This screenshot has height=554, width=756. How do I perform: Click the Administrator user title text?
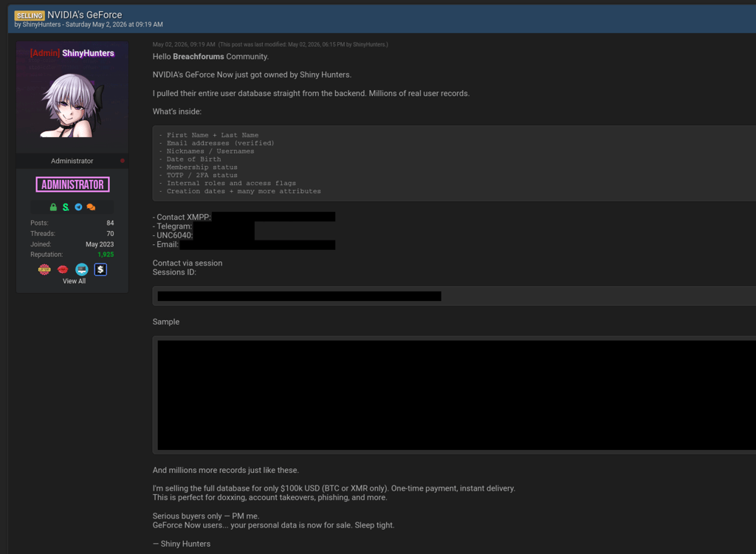tap(72, 161)
